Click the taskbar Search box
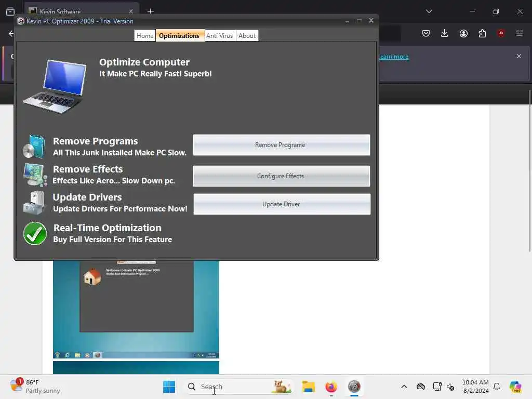 239,387
